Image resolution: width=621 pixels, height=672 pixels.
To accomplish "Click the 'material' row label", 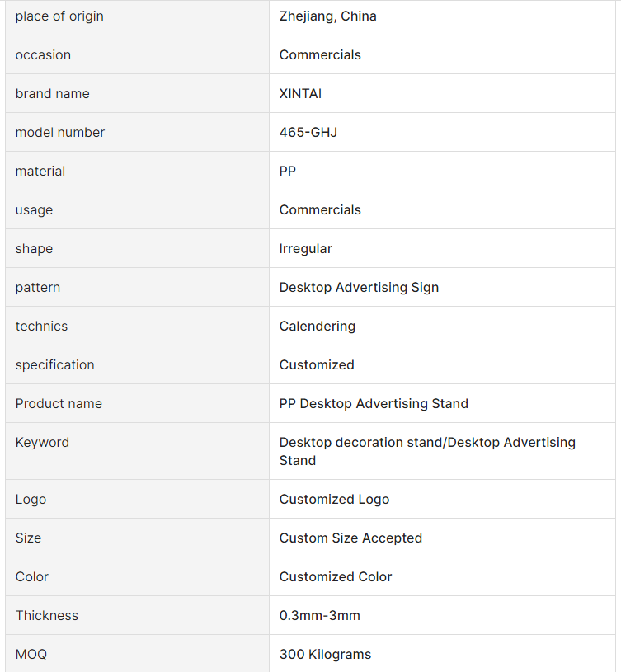I will pyautogui.click(x=40, y=172).
